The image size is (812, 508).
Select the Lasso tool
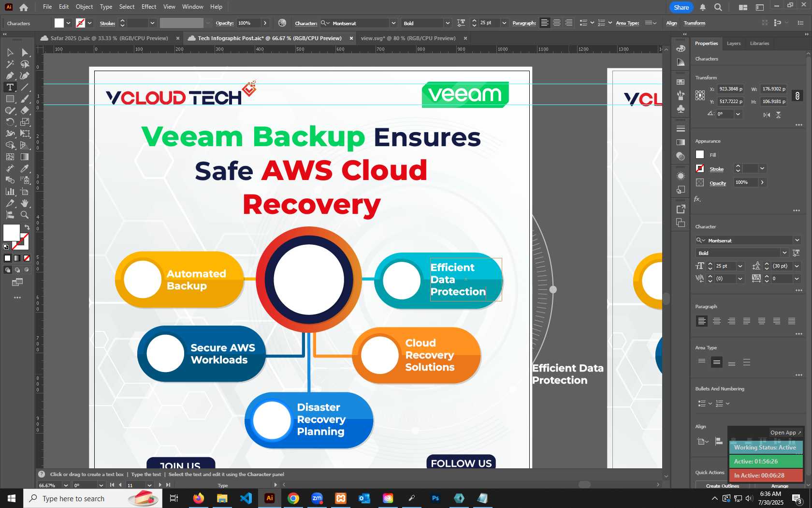pos(25,64)
